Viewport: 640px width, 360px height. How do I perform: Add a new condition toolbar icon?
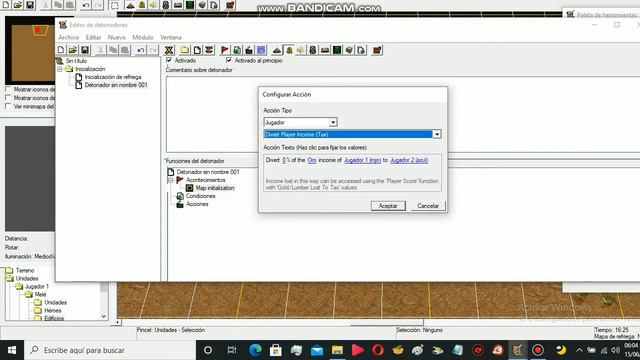(x=237, y=50)
